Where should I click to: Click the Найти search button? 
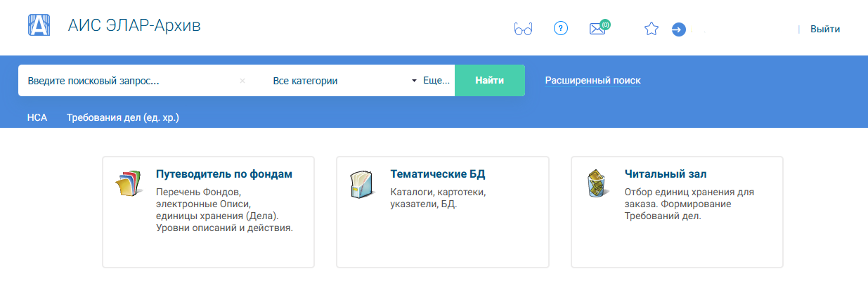pyautogui.click(x=490, y=80)
